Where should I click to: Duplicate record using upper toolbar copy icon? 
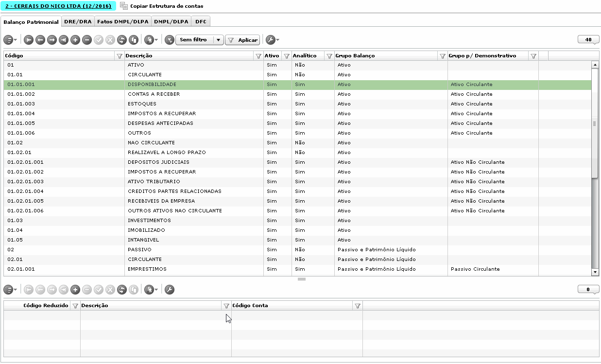[134, 40]
